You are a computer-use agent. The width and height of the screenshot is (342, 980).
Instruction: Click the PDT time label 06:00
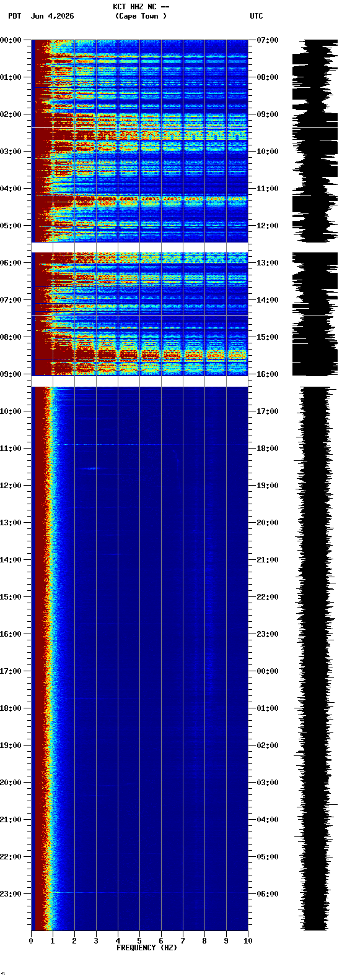(x=11, y=263)
